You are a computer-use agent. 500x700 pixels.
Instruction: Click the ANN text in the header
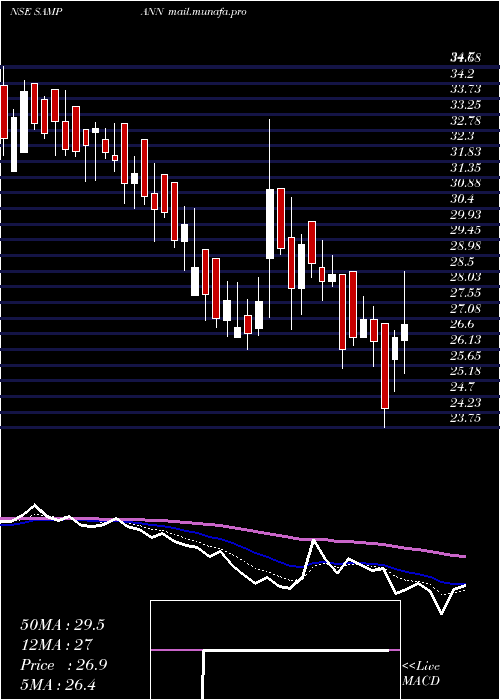click(x=153, y=12)
